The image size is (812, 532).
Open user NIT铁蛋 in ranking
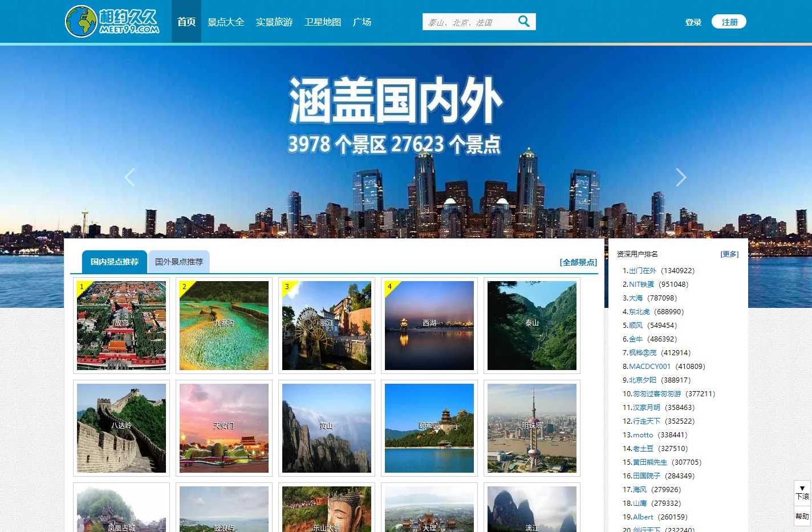(642, 285)
